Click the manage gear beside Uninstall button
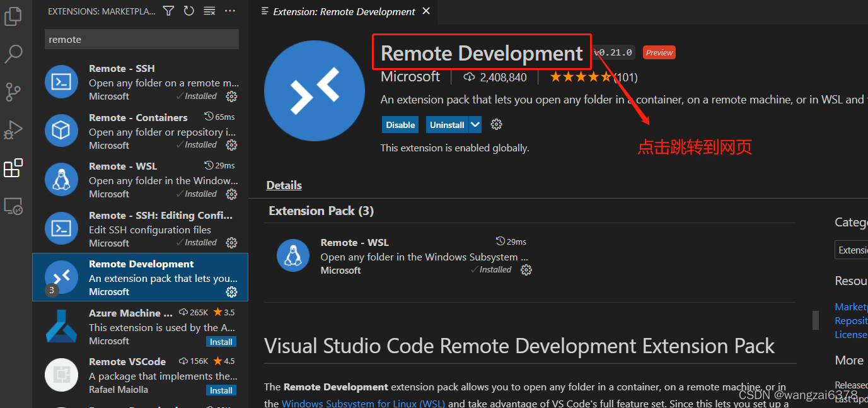This screenshot has height=408, width=868. [x=496, y=124]
